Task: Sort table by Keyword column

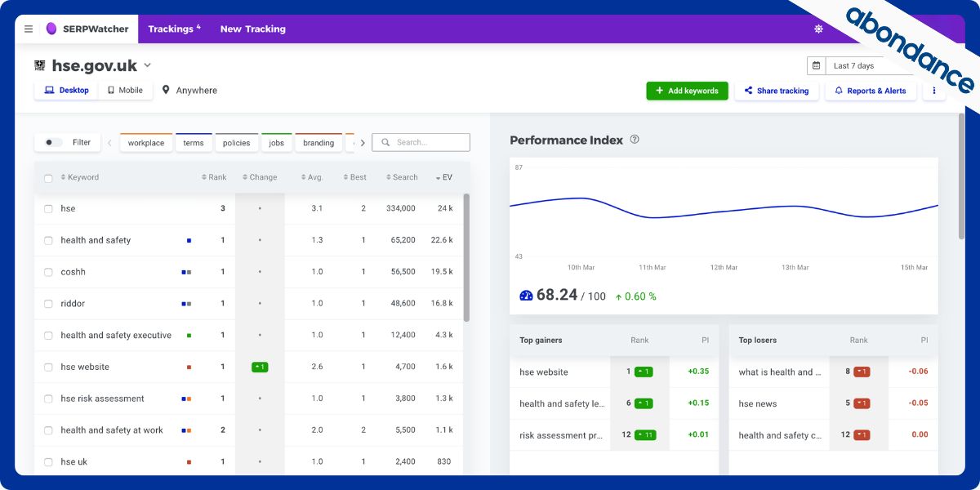Action: click(x=80, y=177)
